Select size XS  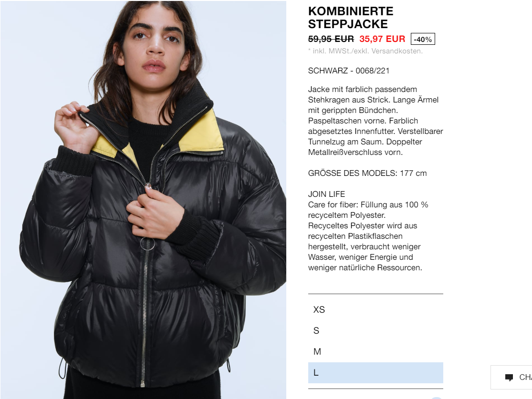[376, 309]
